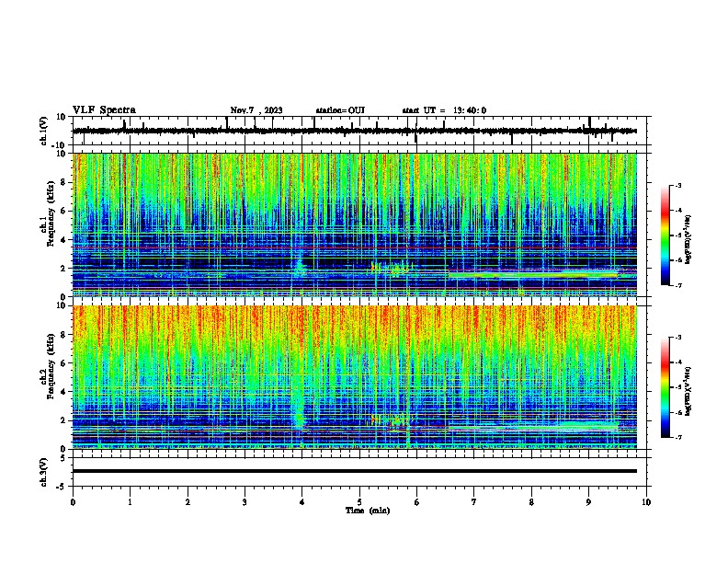This screenshot has height=563, width=728.
Task: Click time axis tick label "6"
Action: (x=416, y=502)
